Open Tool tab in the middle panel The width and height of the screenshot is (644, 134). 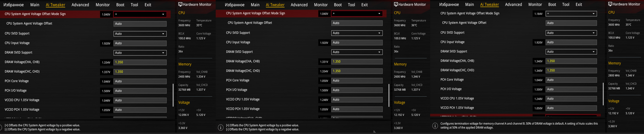point(351,5)
